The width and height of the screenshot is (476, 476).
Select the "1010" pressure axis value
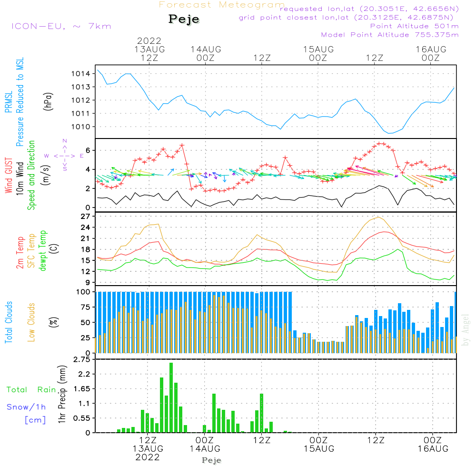click(81, 127)
